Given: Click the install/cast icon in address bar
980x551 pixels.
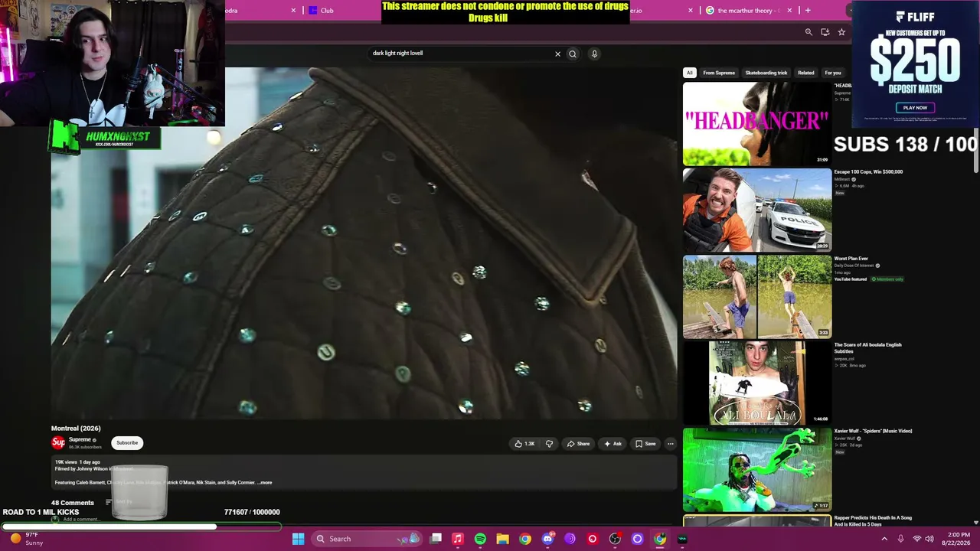Looking at the screenshot, I should (825, 32).
